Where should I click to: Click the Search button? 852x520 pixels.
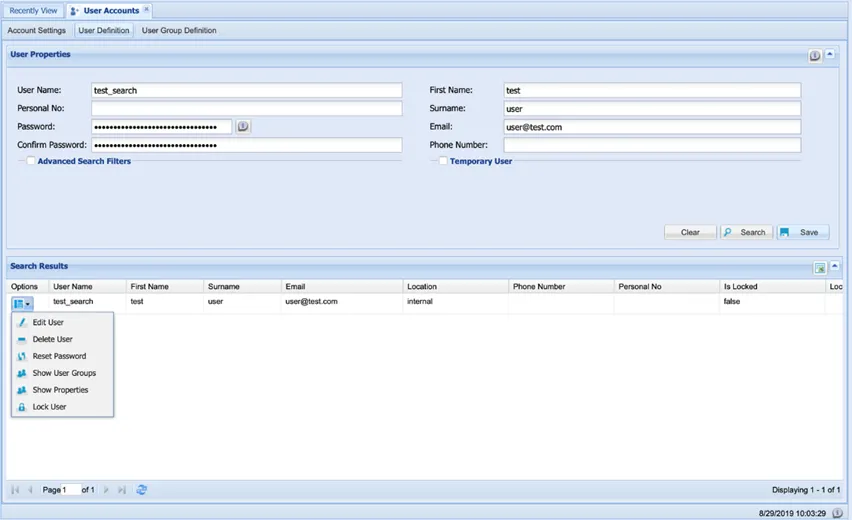click(x=747, y=232)
